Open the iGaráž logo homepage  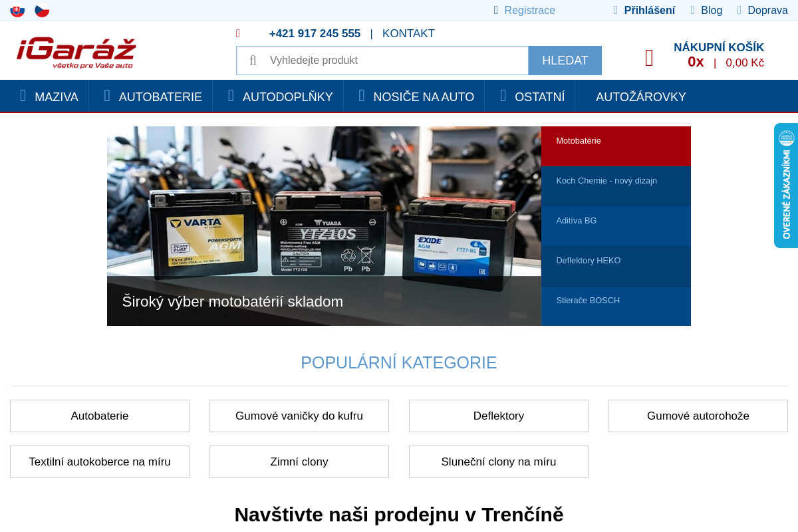[x=76, y=52]
